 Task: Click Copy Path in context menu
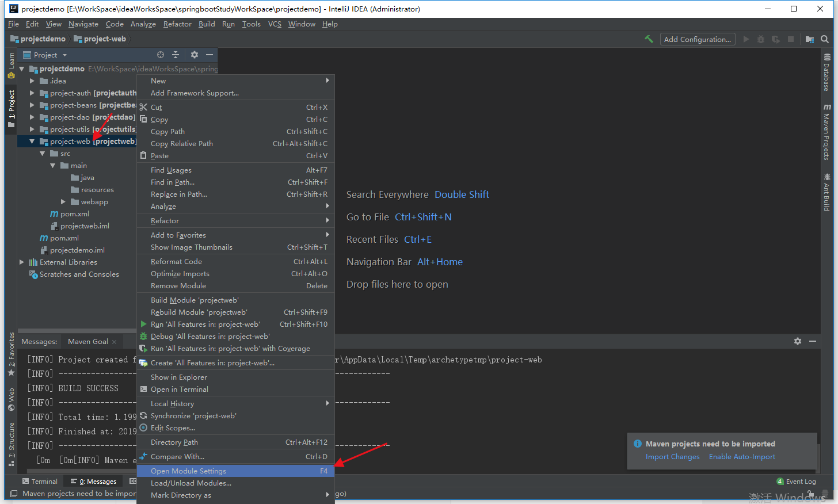(x=235, y=132)
